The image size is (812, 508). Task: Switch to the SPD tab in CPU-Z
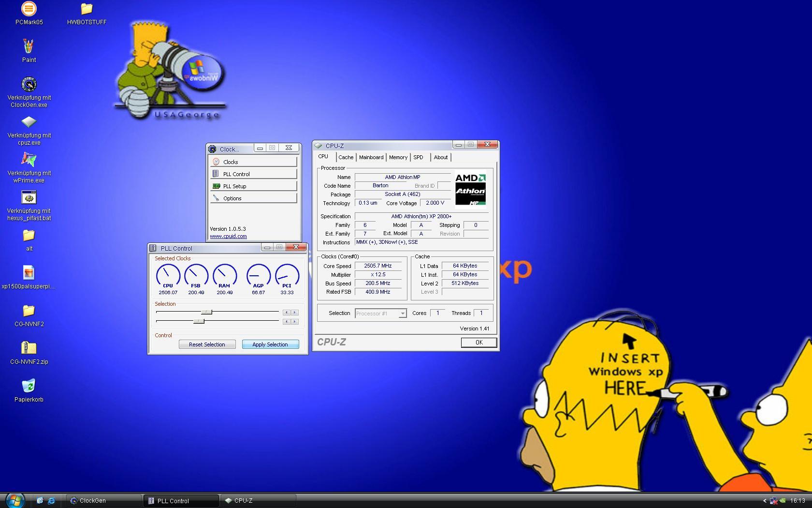[419, 157]
